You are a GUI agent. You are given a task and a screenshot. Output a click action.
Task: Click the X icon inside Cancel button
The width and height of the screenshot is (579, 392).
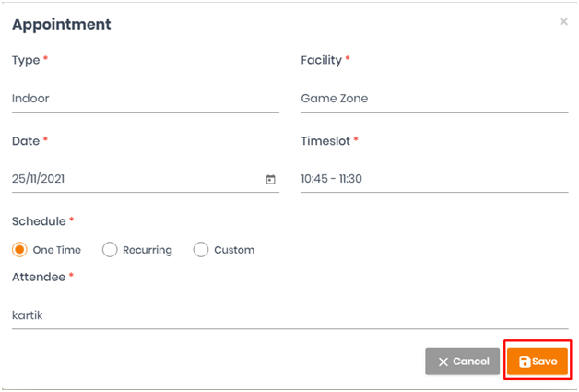pyautogui.click(x=443, y=362)
